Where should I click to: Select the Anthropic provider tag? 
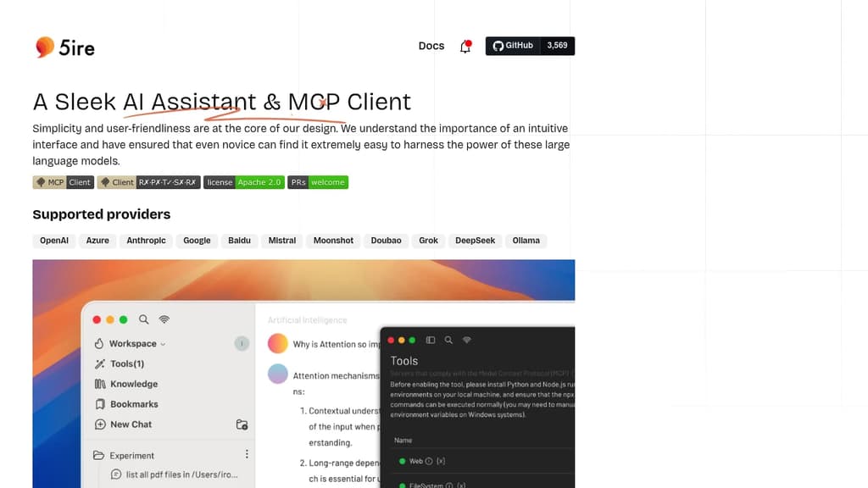[x=146, y=241]
